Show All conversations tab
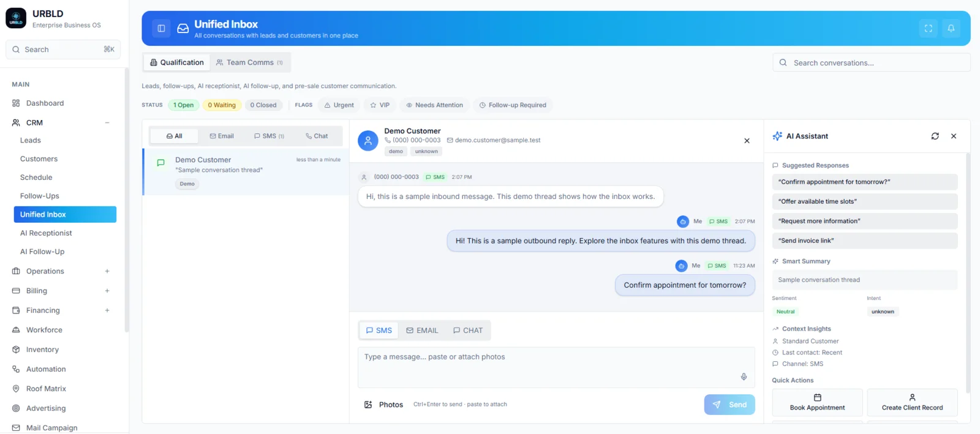The height and width of the screenshot is (434, 980). (175, 136)
